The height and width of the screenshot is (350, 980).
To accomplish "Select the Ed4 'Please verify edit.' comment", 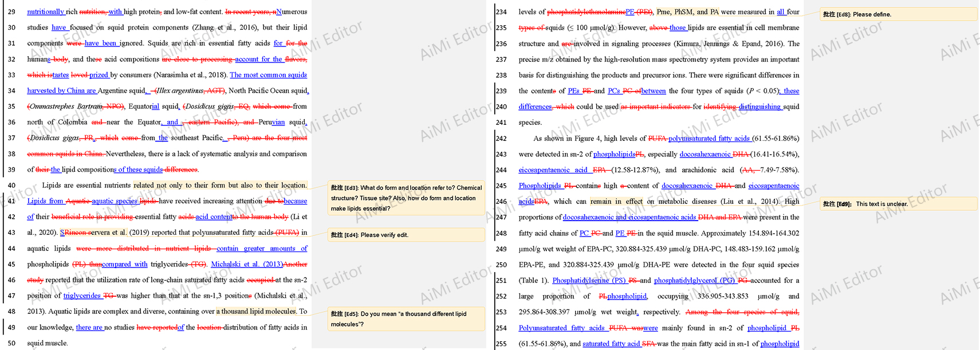I will tap(407, 235).
